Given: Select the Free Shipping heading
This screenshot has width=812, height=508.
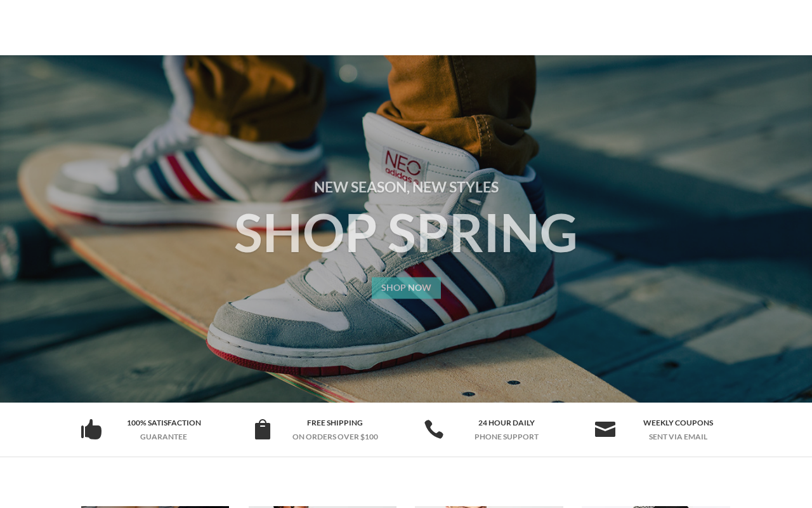Looking at the screenshot, I should click(x=335, y=423).
